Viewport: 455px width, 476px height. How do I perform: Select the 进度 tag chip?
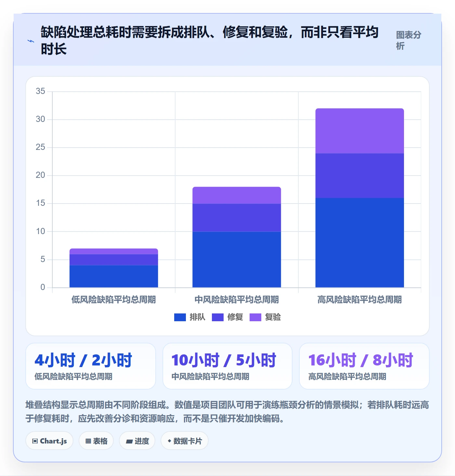[137, 441]
